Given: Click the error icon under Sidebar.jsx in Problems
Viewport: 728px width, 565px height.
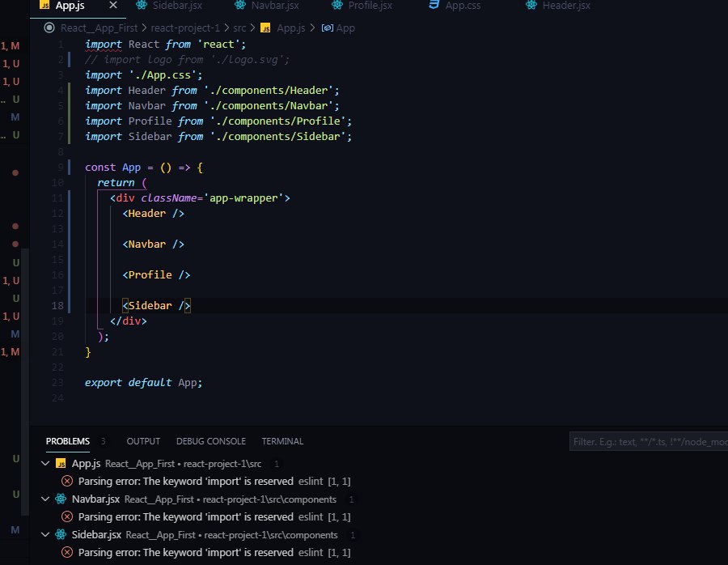Looking at the screenshot, I should 67,552.
